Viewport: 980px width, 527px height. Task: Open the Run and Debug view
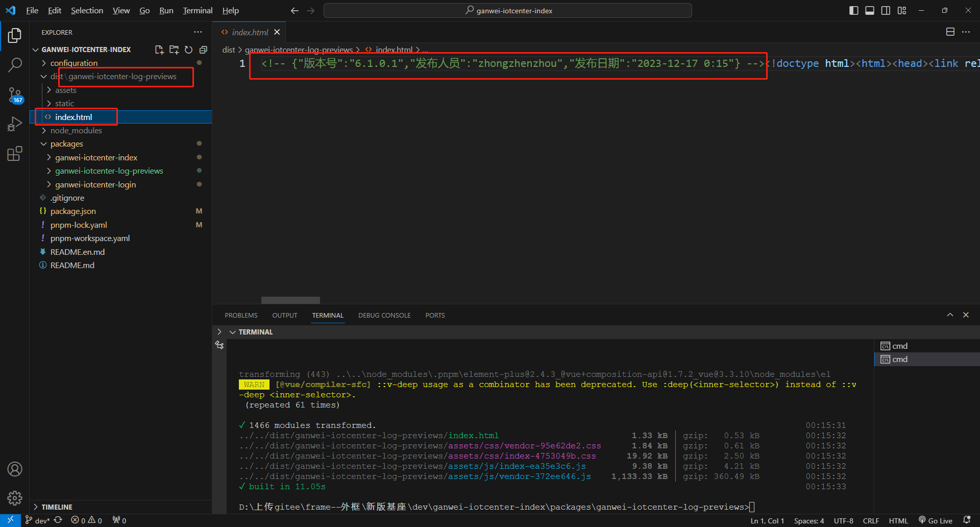pos(15,124)
